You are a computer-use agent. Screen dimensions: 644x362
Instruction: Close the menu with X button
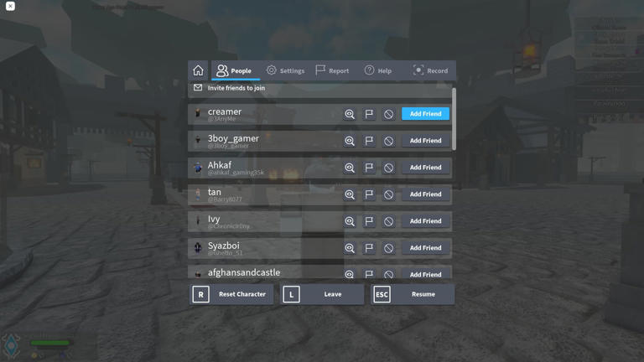(10, 6)
